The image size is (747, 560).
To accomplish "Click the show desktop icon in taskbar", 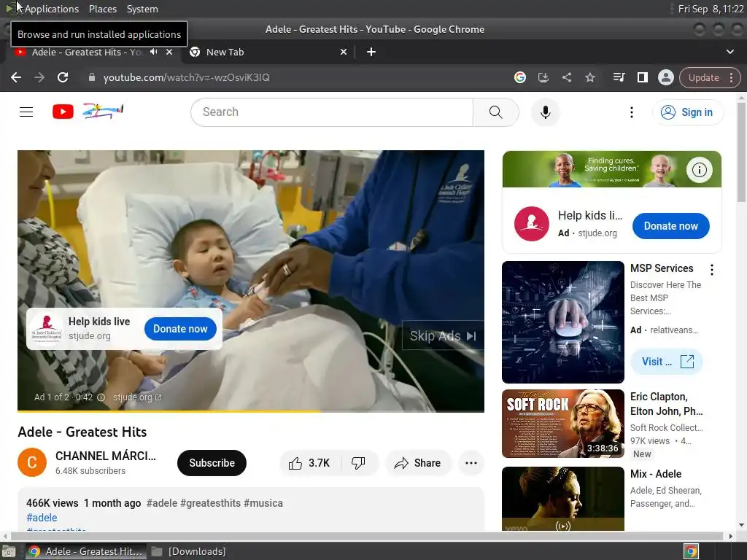I will (x=8, y=551).
